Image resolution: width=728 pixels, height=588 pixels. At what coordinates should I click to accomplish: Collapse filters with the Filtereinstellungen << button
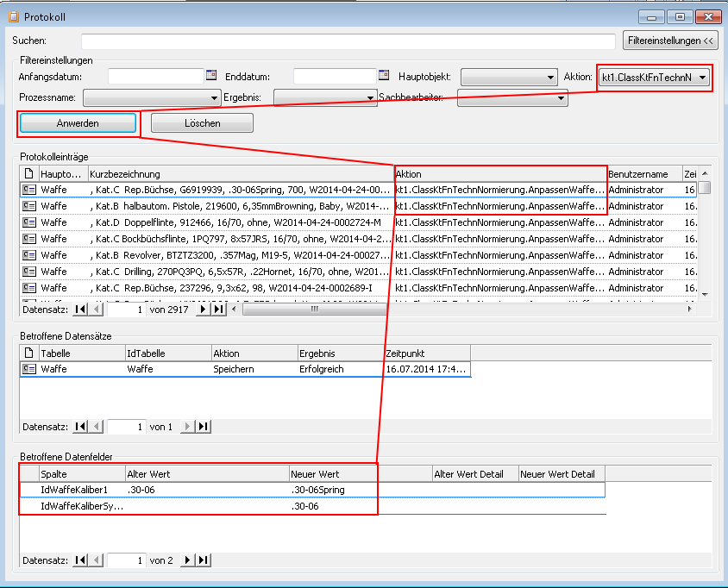point(671,41)
